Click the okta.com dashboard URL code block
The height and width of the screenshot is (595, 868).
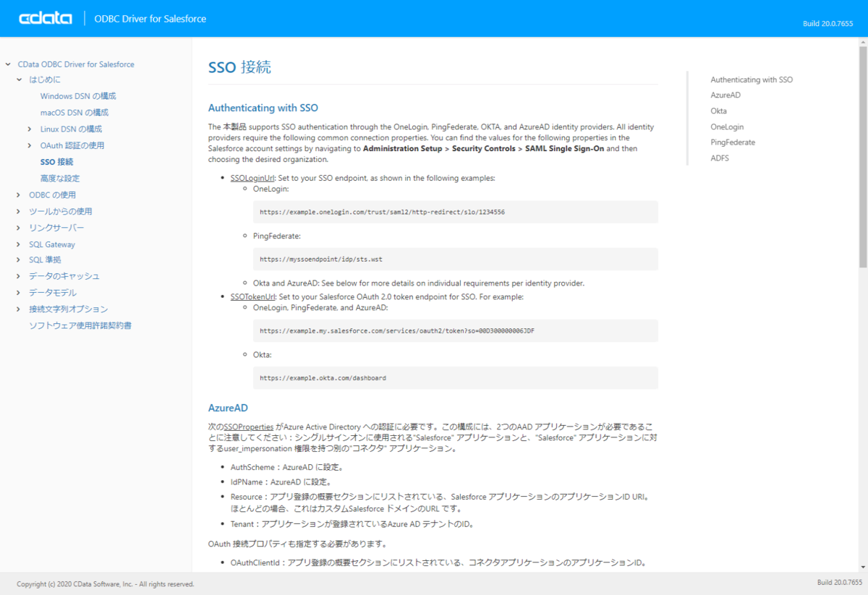[x=456, y=377]
